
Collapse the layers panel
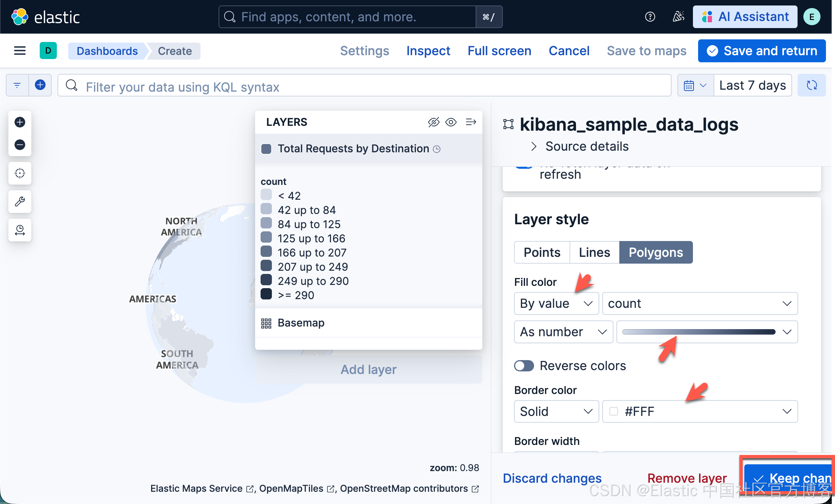coord(470,122)
